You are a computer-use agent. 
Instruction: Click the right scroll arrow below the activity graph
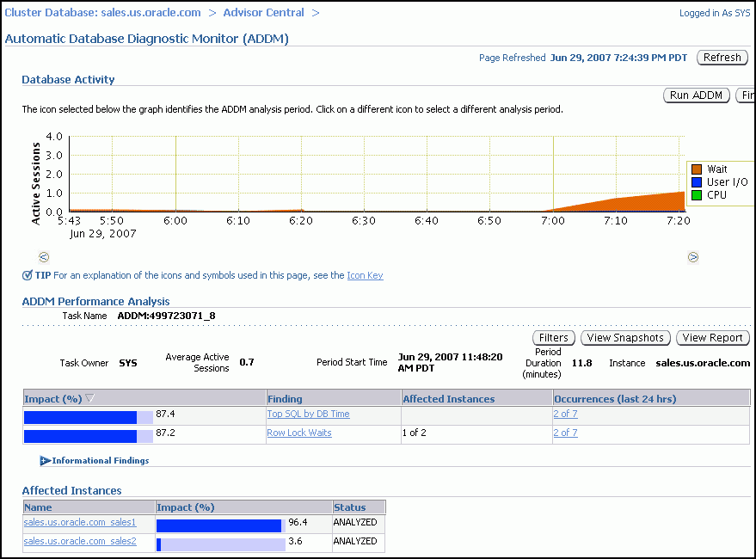click(x=693, y=256)
